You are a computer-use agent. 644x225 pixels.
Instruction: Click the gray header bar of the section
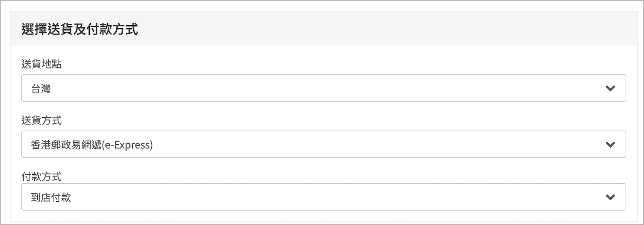[324, 29]
